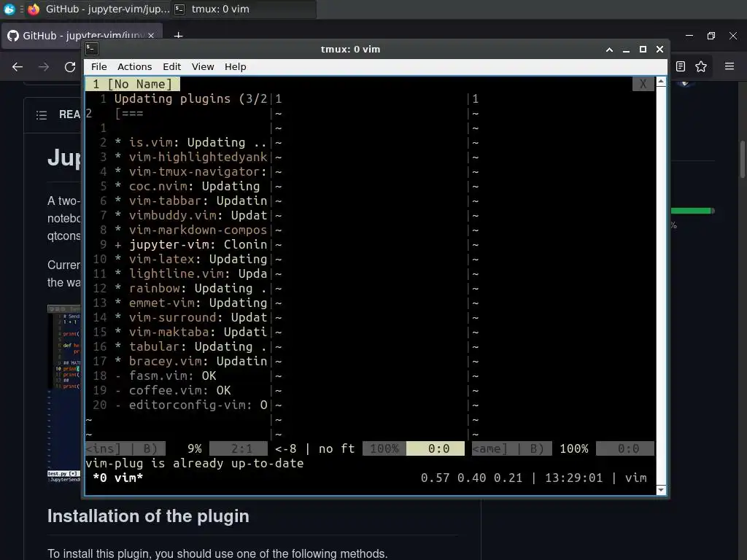The width and height of the screenshot is (747, 560).
Task: Click the 'no ft' filetype status indicator
Action: click(x=337, y=448)
